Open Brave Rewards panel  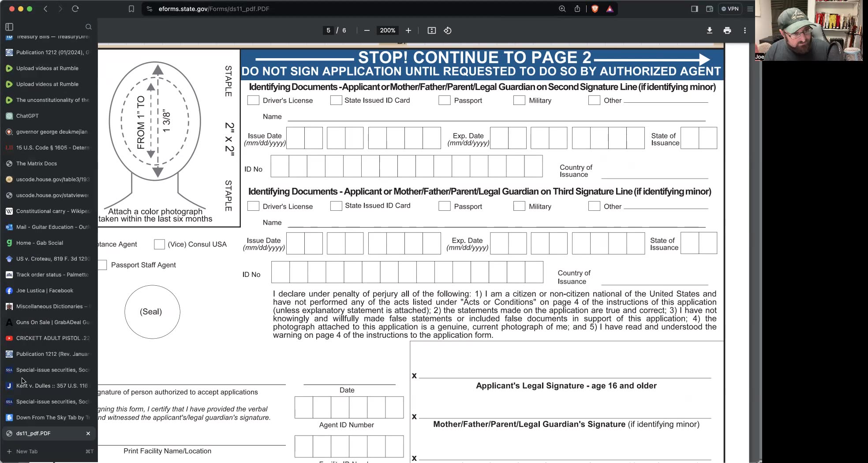click(x=610, y=9)
